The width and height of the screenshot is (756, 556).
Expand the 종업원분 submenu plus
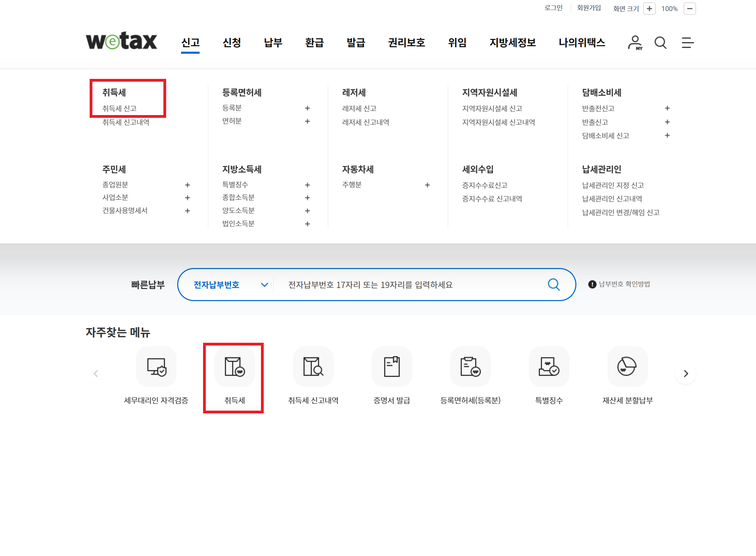[x=188, y=185]
